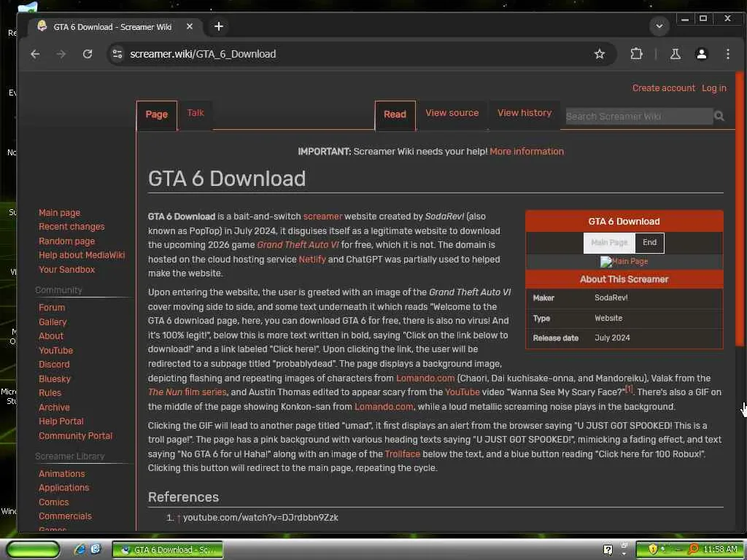This screenshot has width=747, height=560.
Task: Click Create account link
Action: click(x=664, y=88)
